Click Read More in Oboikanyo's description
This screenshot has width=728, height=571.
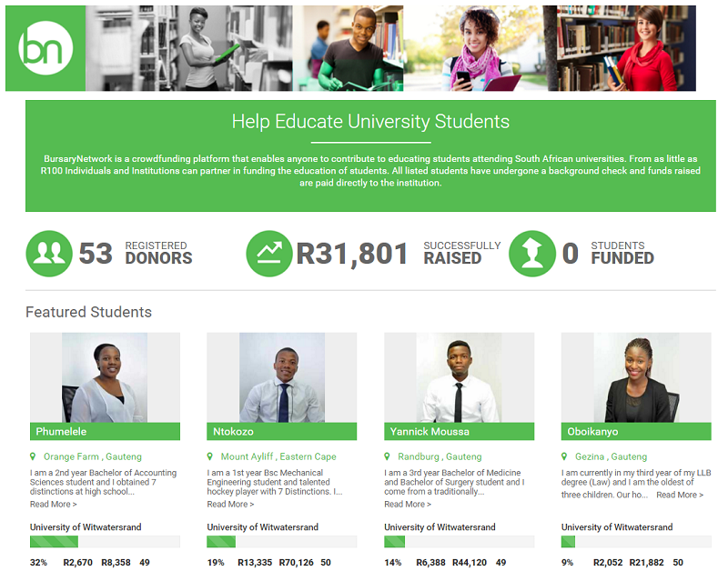coord(680,495)
